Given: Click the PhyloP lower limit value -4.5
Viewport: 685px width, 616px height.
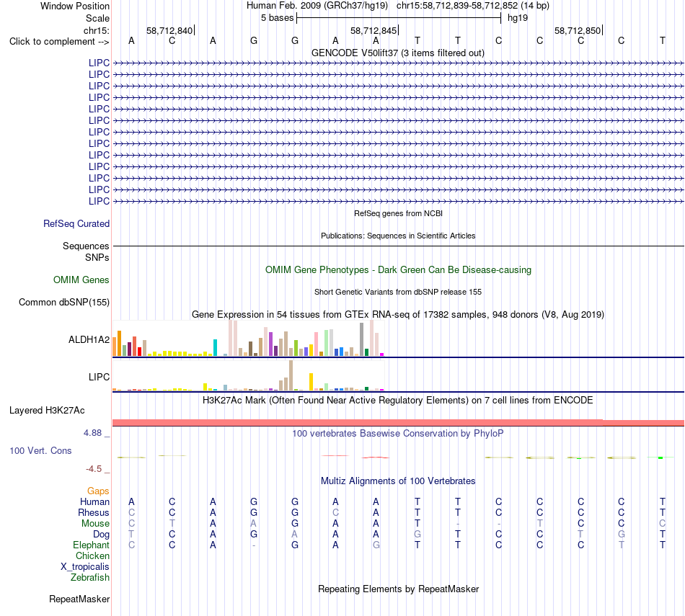Looking at the screenshot, I should [94, 469].
